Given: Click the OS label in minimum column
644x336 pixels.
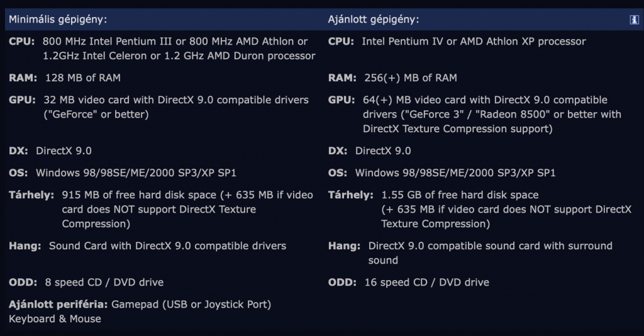Looking at the screenshot, I should pos(19,173).
